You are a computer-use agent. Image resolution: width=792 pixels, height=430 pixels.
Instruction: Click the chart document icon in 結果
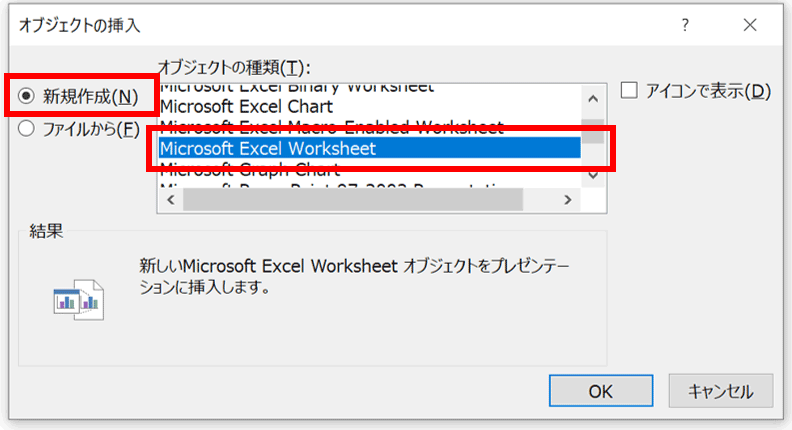pos(78,298)
